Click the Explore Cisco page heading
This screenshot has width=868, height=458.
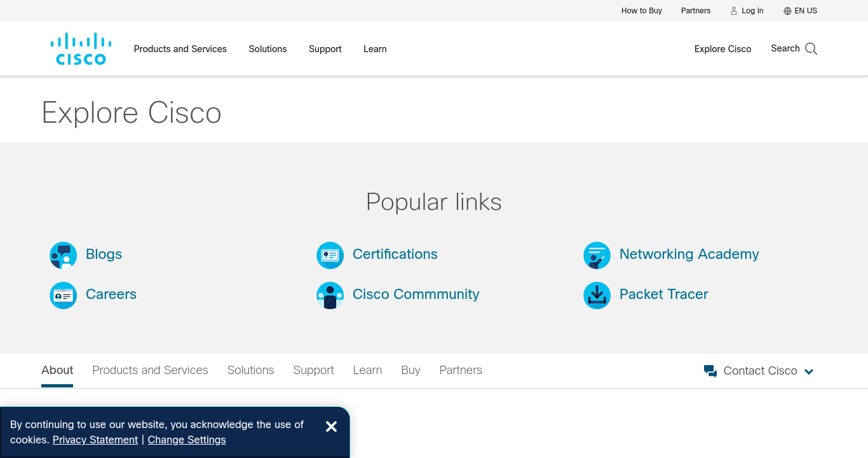(x=132, y=113)
